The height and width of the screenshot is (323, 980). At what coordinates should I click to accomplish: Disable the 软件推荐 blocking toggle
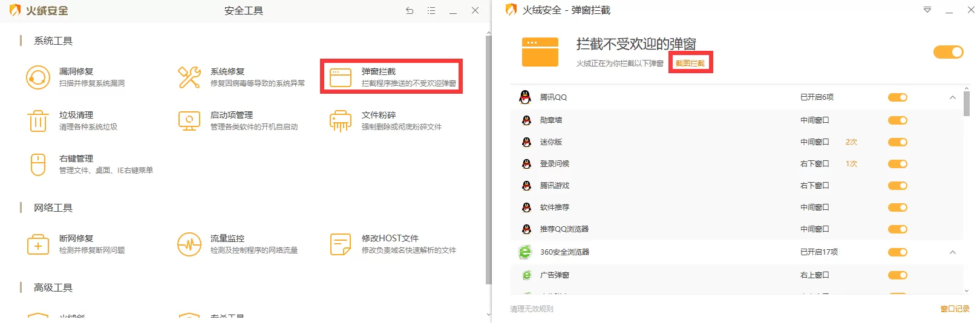898,207
